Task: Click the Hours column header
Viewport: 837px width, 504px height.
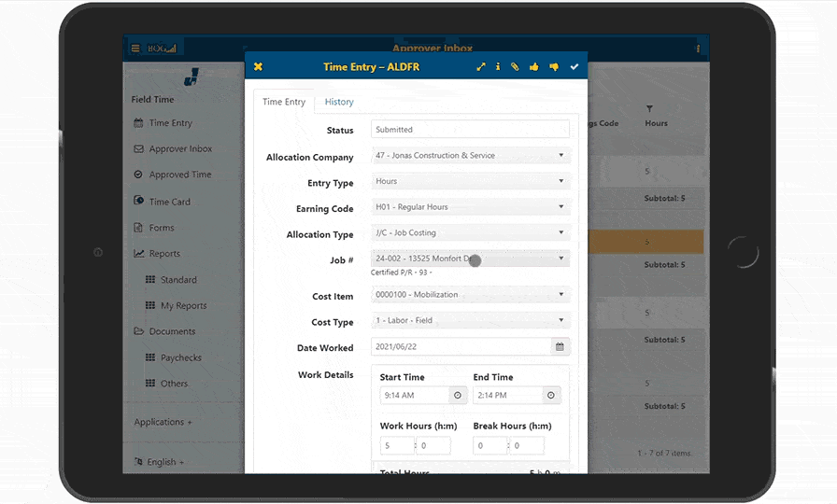Action: click(x=656, y=123)
